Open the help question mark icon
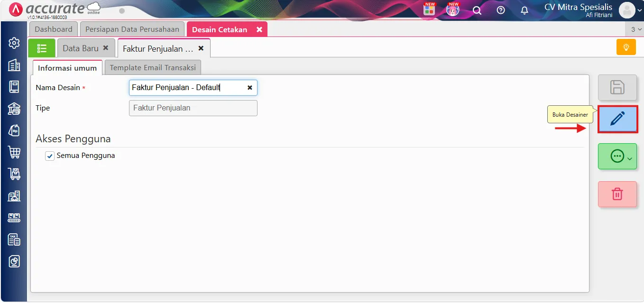Screen dimensions: 644x303 point(501,10)
